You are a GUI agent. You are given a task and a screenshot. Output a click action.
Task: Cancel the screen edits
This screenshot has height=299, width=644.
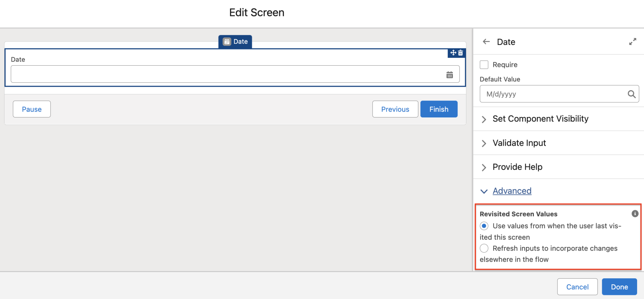click(x=577, y=287)
